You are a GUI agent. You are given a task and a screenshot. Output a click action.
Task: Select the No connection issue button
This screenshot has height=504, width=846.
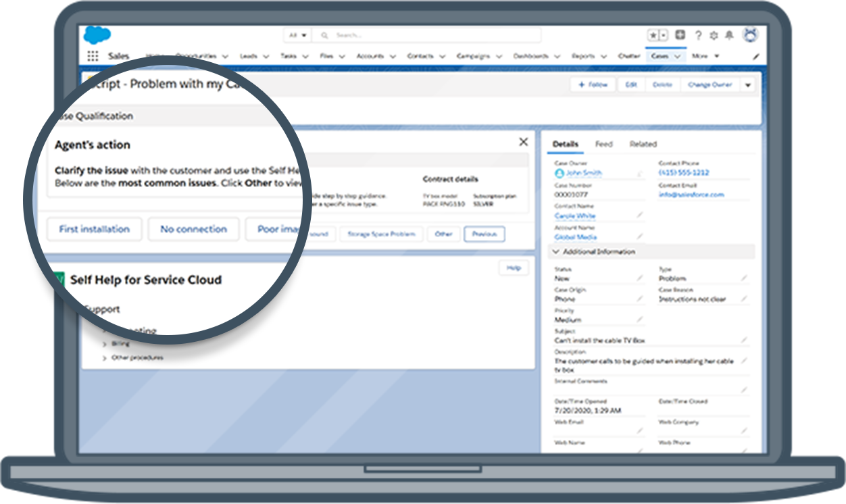(193, 229)
